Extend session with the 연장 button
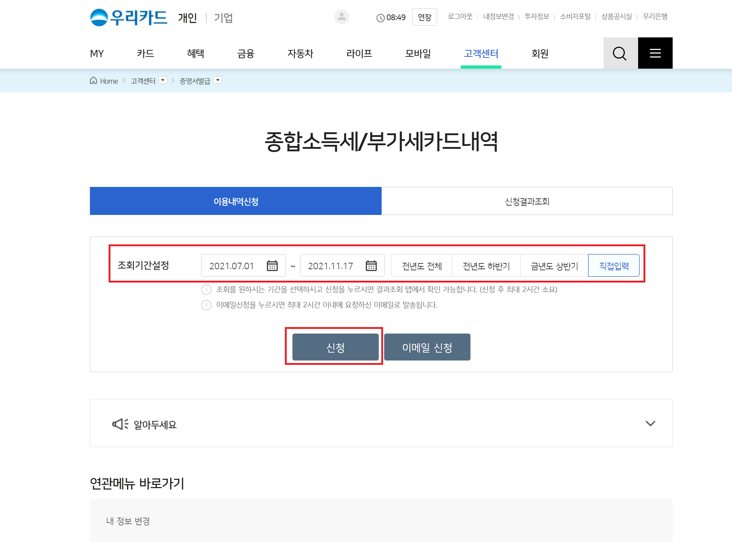The width and height of the screenshot is (732, 560). pos(424,17)
